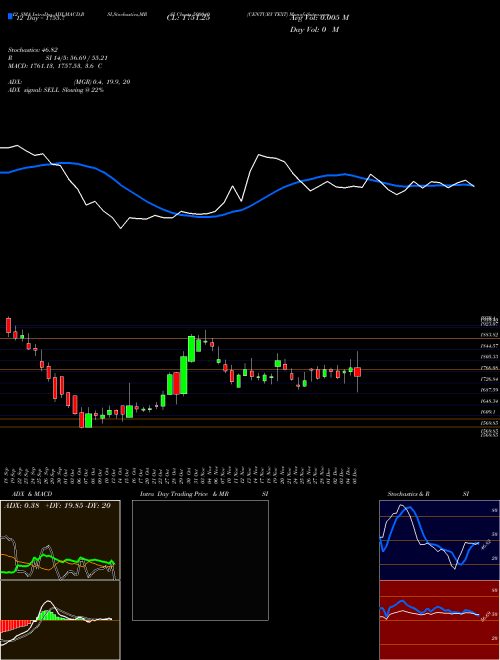Click the 1805.33 price axis label
Screen dimensions: 500x660
[489, 357]
